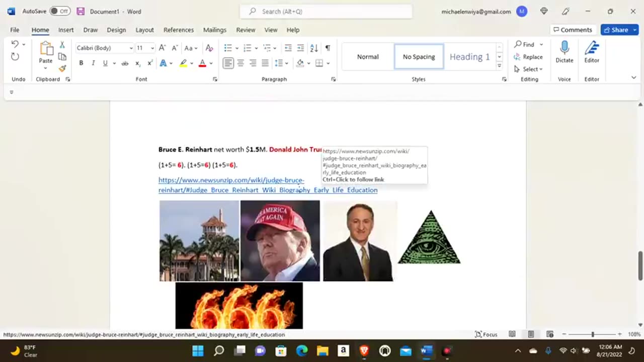Show paragraph marks pilcrow
The image size is (644, 362).
(x=328, y=48)
